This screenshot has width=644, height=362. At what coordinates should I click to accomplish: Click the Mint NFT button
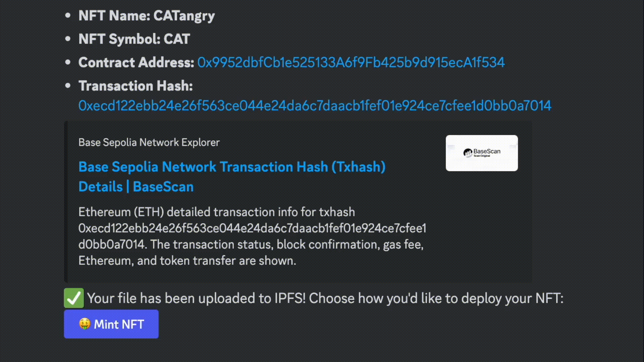pyautogui.click(x=111, y=324)
